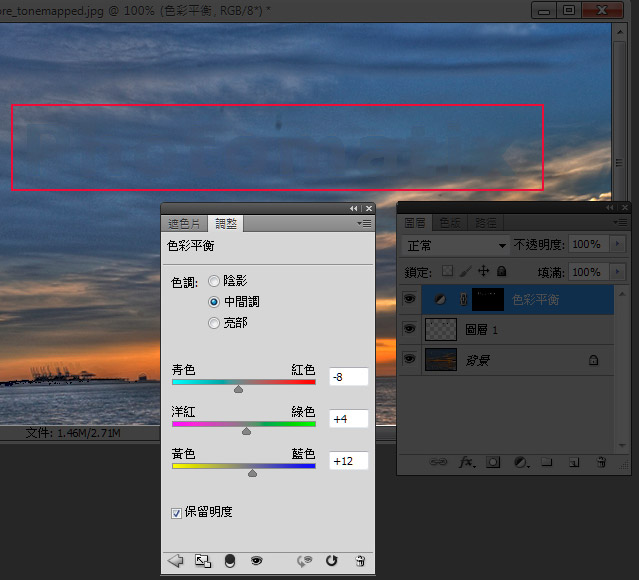Click the return to adjustment list arrow

176,561
